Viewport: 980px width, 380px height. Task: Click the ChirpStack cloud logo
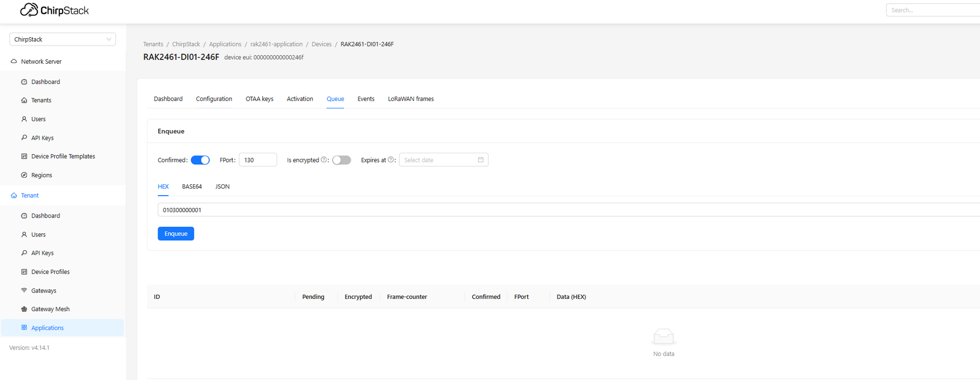pyautogui.click(x=29, y=10)
